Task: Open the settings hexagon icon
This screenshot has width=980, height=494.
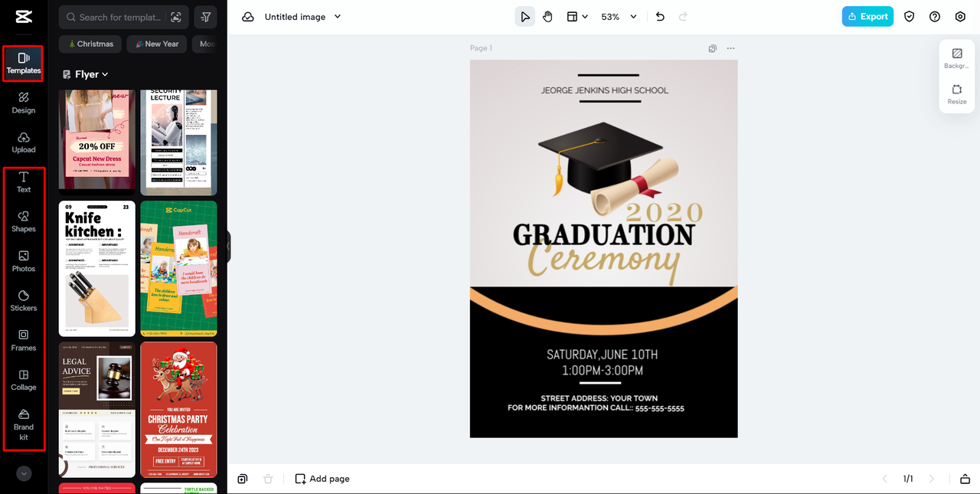Action: click(x=960, y=17)
